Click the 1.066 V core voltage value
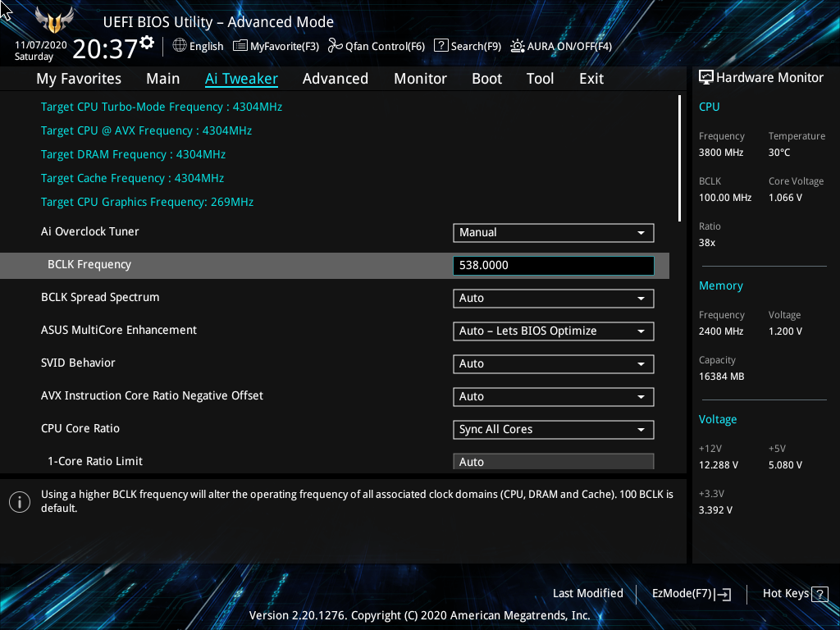This screenshot has width=840, height=630. point(785,198)
